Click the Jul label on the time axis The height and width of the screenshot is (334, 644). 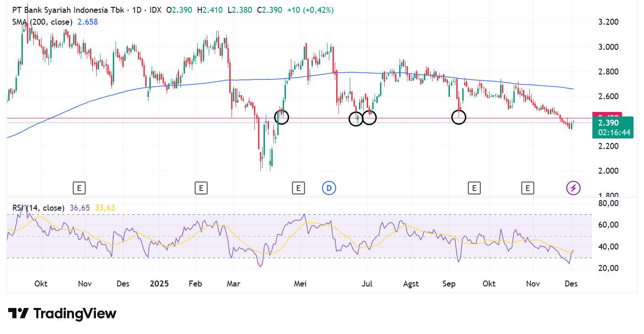[367, 284]
